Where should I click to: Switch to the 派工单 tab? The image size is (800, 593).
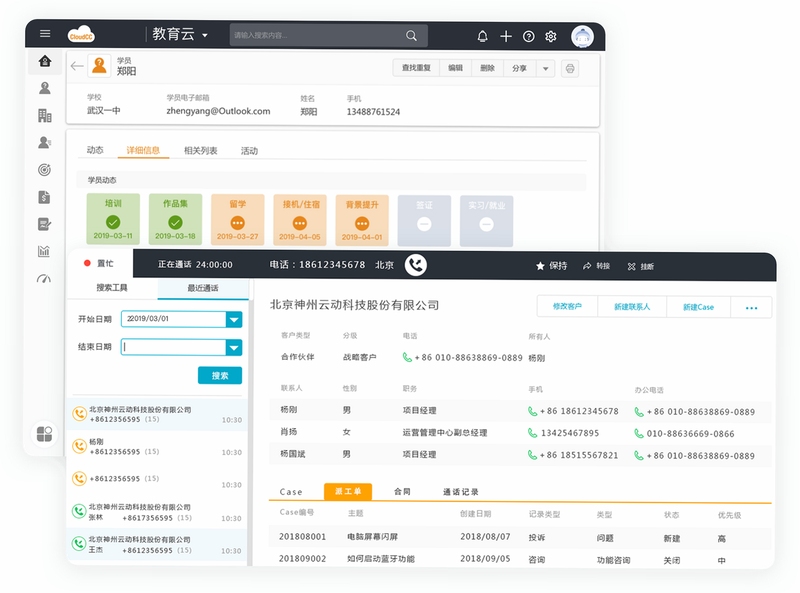[348, 491]
